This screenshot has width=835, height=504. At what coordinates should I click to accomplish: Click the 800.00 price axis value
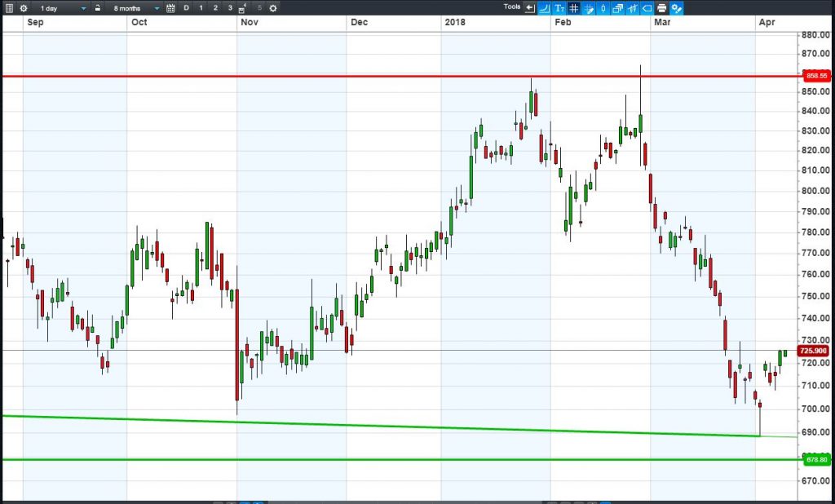pos(817,191)
